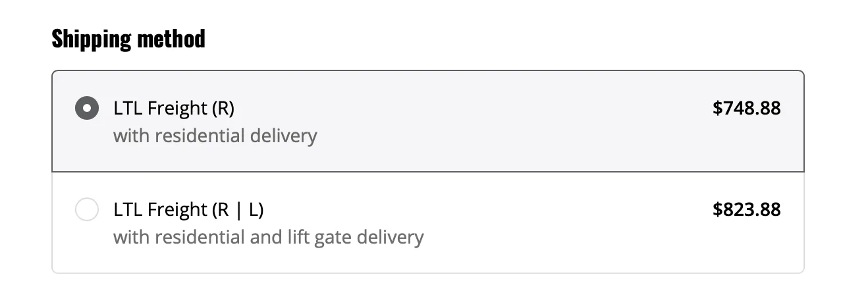Pick the unselected empty radio circle
The width and height of the screenshot is (868, 291).
tap(87, 210)
